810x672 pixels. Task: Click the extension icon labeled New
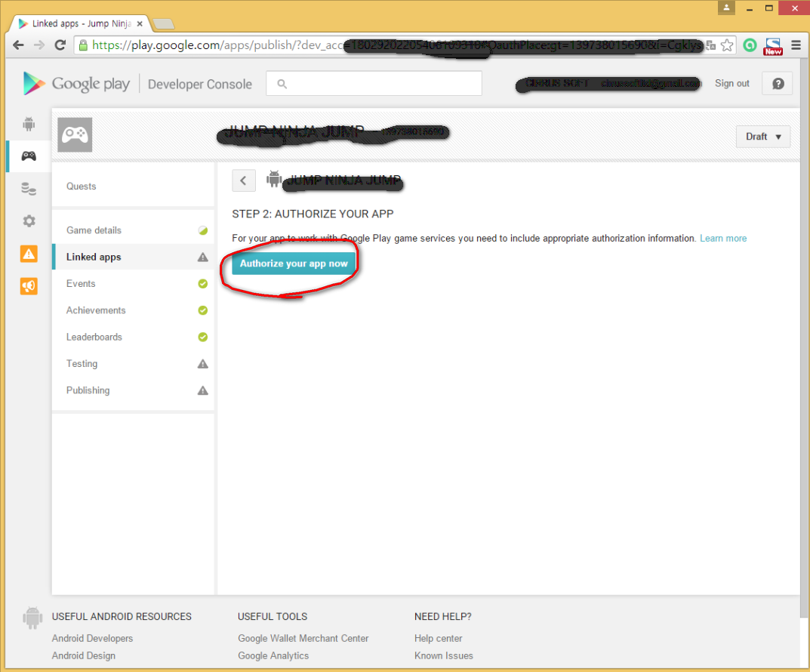(773, 46)
